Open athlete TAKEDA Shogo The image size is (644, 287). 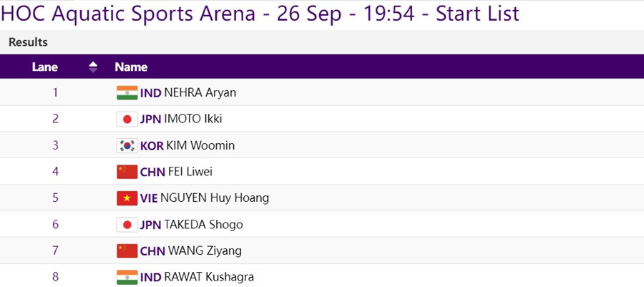pos(203,225)
